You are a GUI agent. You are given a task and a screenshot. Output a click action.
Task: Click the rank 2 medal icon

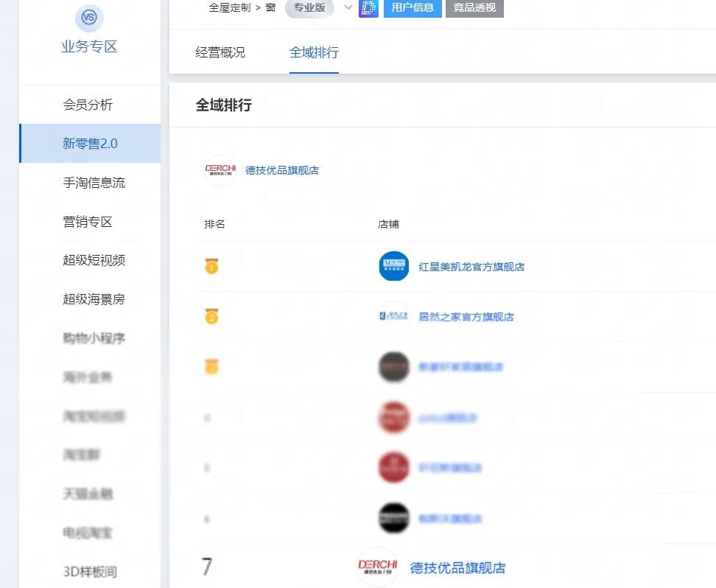(211, 316)
